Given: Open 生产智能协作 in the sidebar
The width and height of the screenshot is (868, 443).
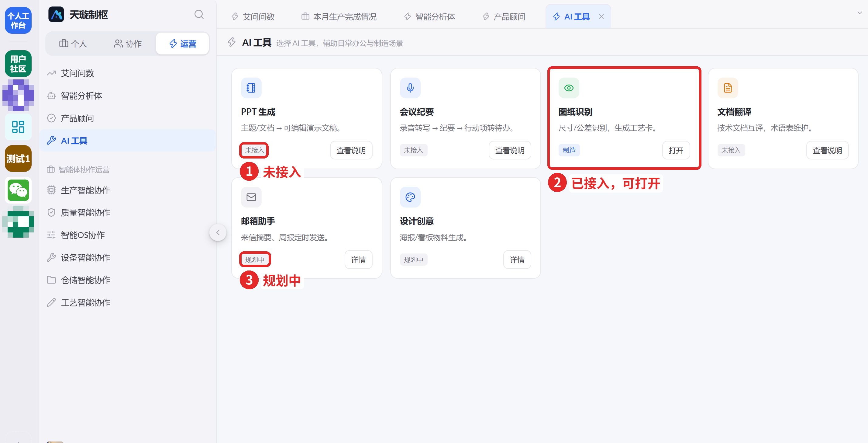Looking at the screenshot, I should (x=128, y=190).
